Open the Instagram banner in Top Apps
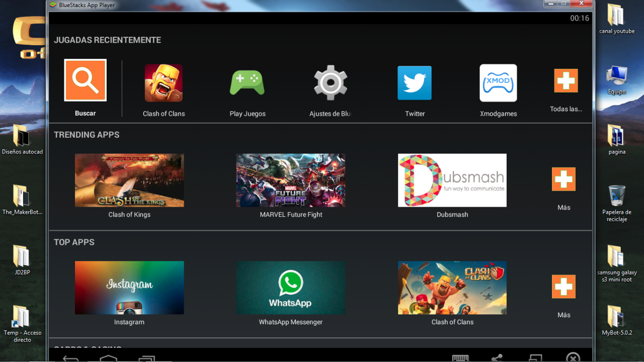The width and height of the screenshot is (644, 362). [x=129, y=288]
